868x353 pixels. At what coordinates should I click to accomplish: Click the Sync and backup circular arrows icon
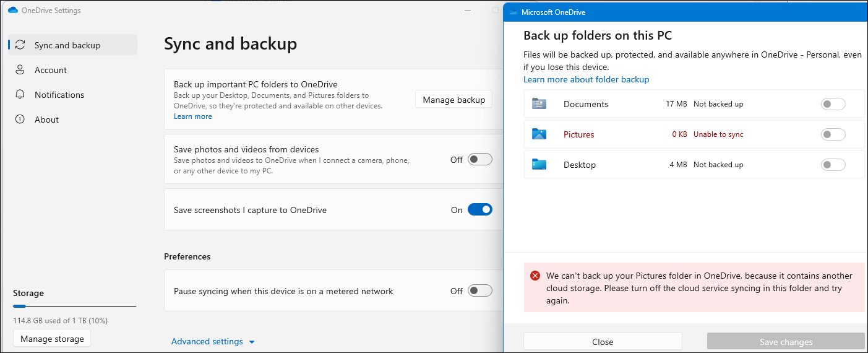pyautogui.click(x=20, y=45)
